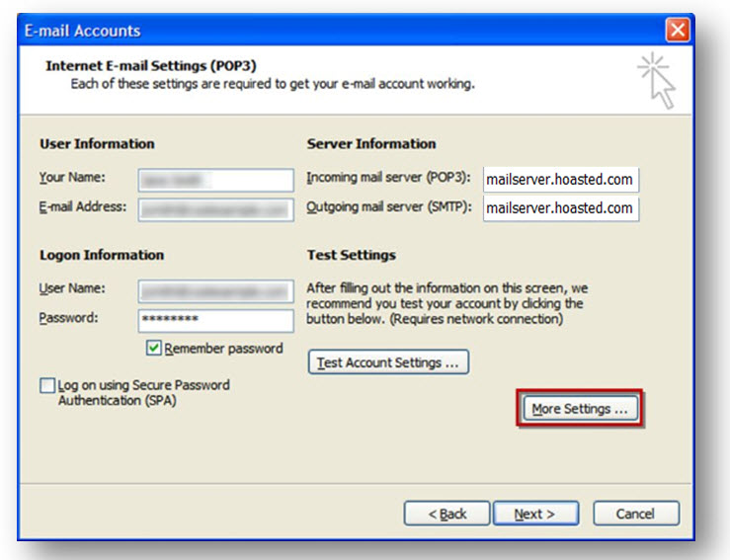Click the 'Internet E-mail Settings (POP3)' heading
This screenshot has width=730, height=560.
pyautogui.click(x=151, y=65)
